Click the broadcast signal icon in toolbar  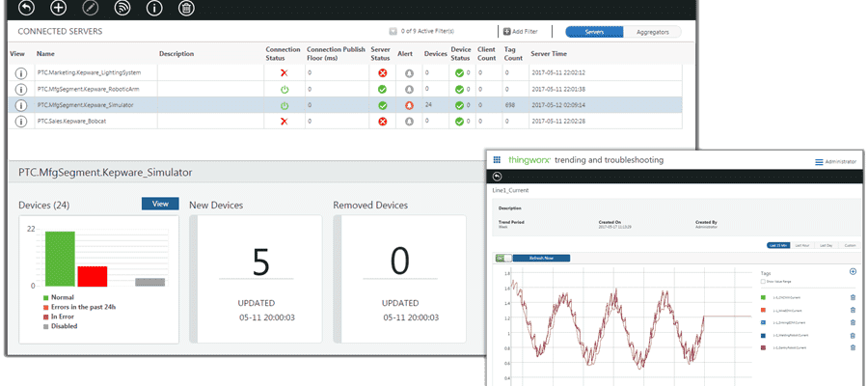click(x=122, y=8)
